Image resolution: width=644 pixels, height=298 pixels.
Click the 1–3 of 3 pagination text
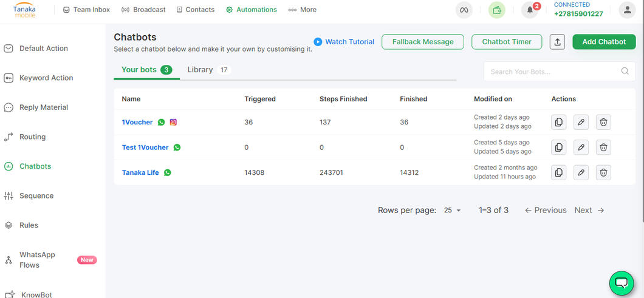(494, 210)
